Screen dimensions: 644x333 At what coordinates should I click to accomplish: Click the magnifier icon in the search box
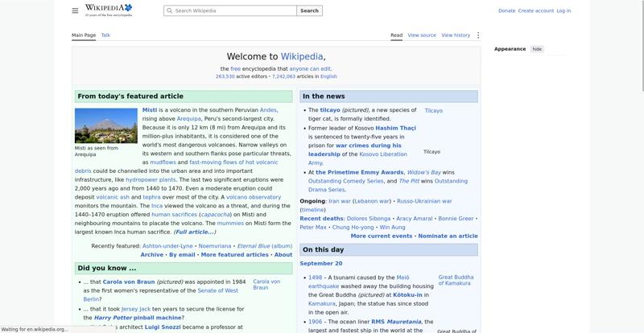(169, 10)
